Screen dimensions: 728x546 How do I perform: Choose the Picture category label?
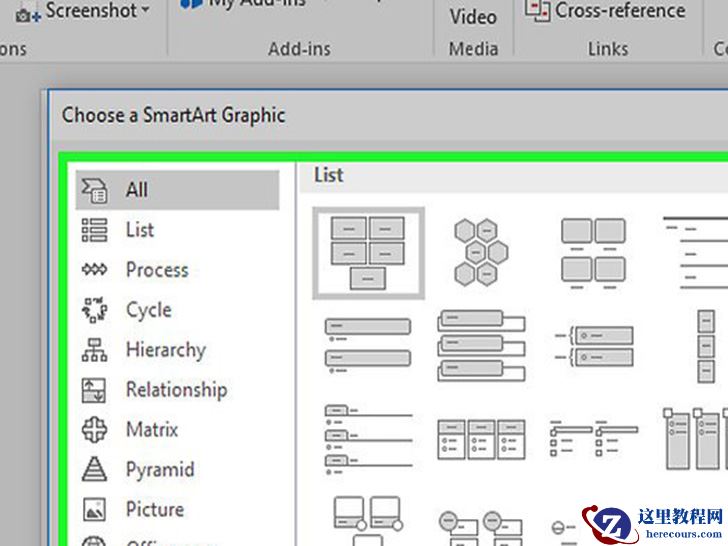[155, 509]
